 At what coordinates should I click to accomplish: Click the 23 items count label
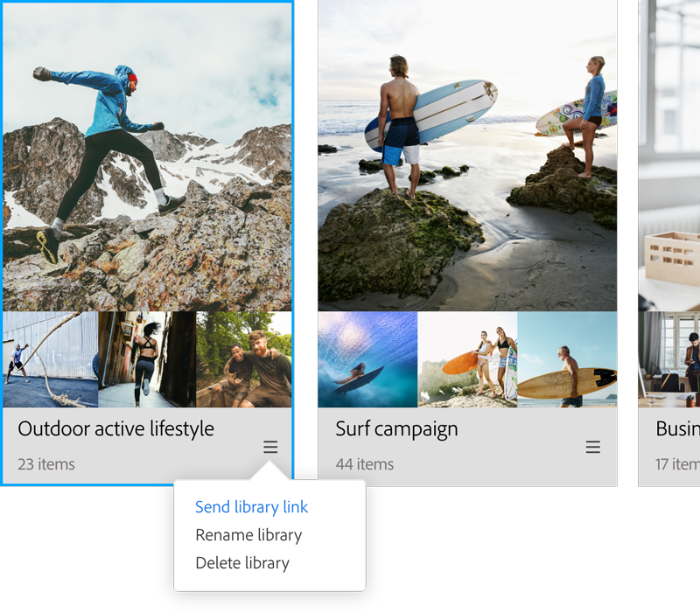(x=46, y=464)
